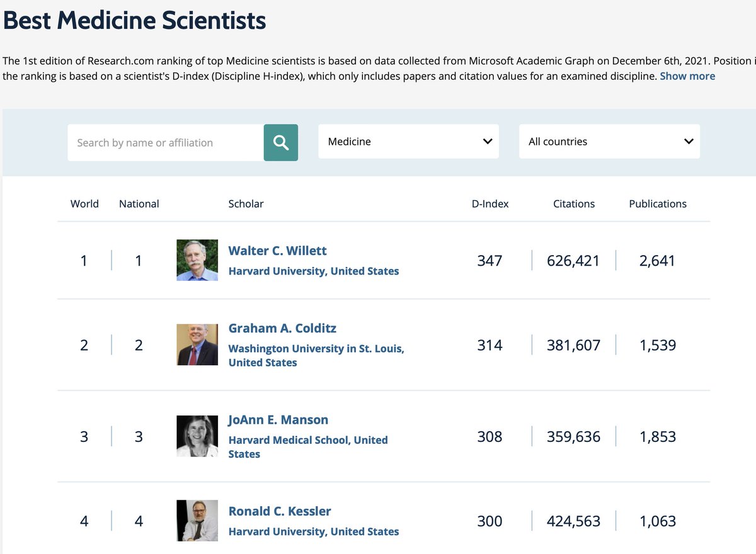Open Walter C. Willett's profile link

[277, 251]
